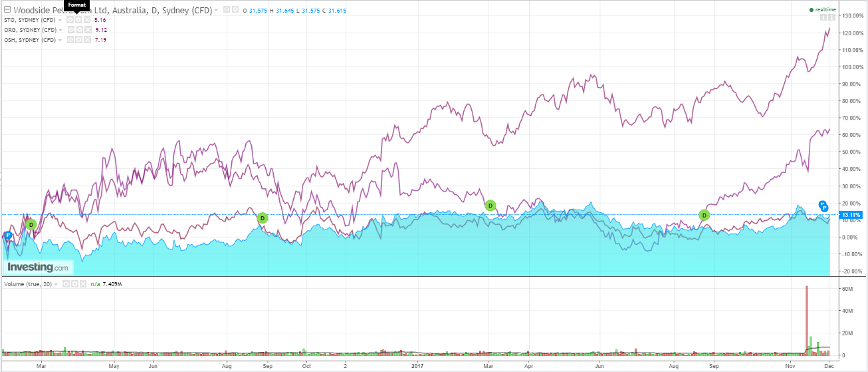868x372 pixels.
Task: Collapse the Woodside Petroleum legend box
Action: 7,9
